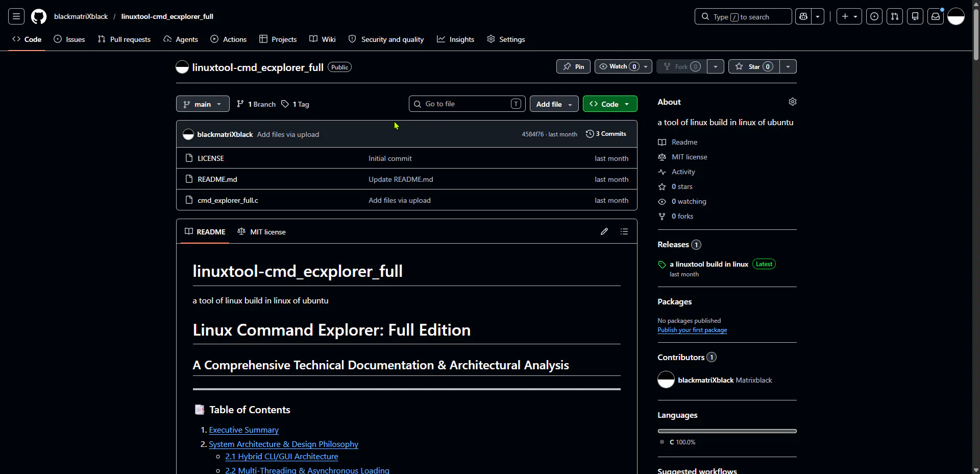Open the user profile avatar menu
This screenshot has height=474, width=980.
click(x=956, y=16)
